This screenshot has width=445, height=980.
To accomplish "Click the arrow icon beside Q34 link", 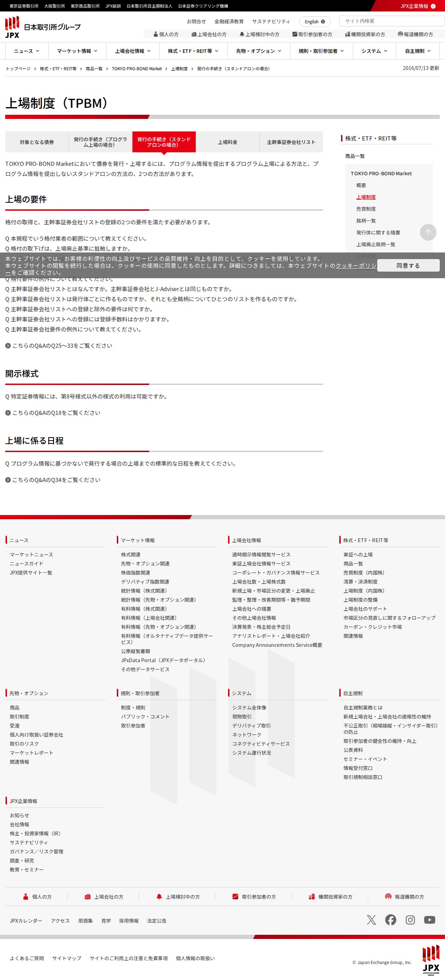I will (8, 480).
